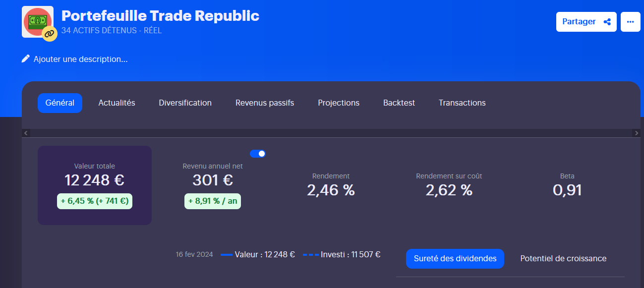Viewport: 644px width, 288px height.
Task: Click the horizontal scrollbar track under tabs
Action: click(x=331, y=133)
